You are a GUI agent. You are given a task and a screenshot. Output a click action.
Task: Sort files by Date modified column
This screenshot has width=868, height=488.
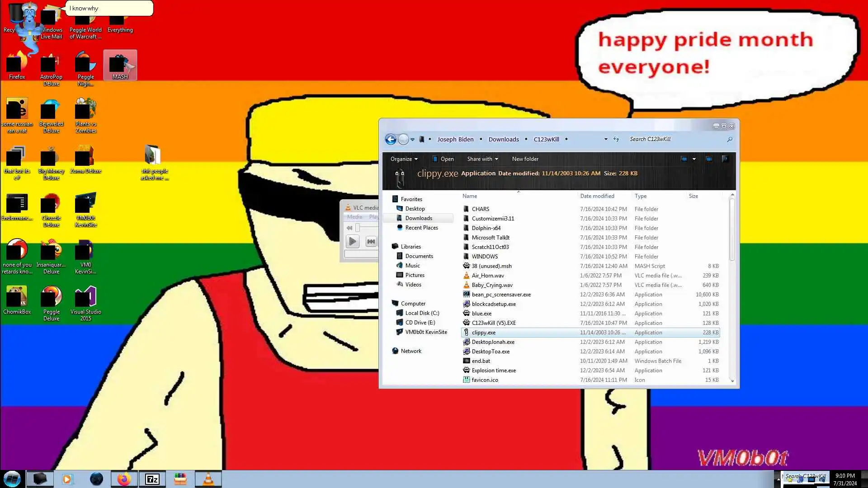coord(597,196)
